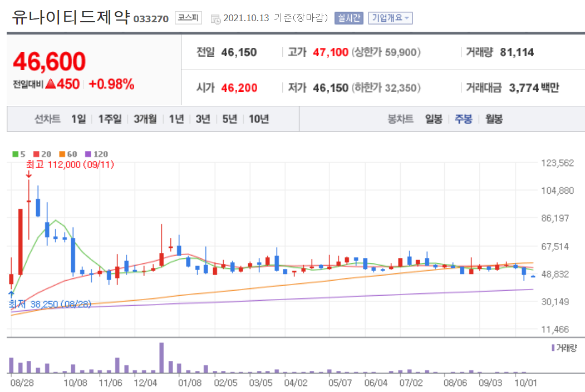Image resolution: width=585 pixels, height=392 pixels.
Task: Click the 봉차트 label
Action: point(401,119)
